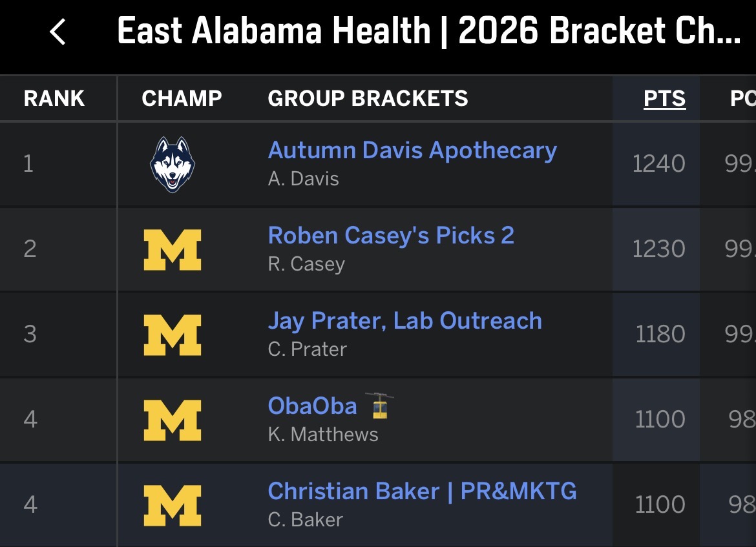Tap the back arrow icon

pyautogui.click(x=58, y=32)
